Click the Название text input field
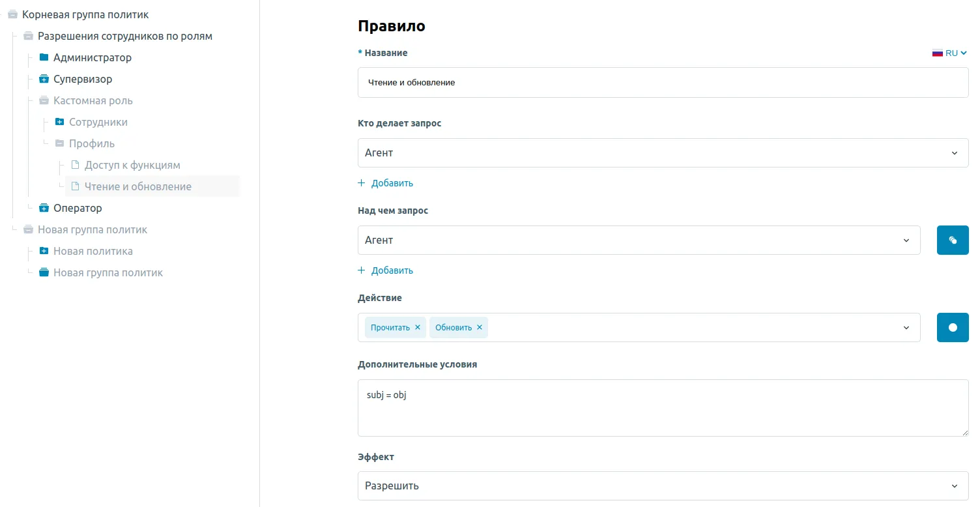 point(662,83)
